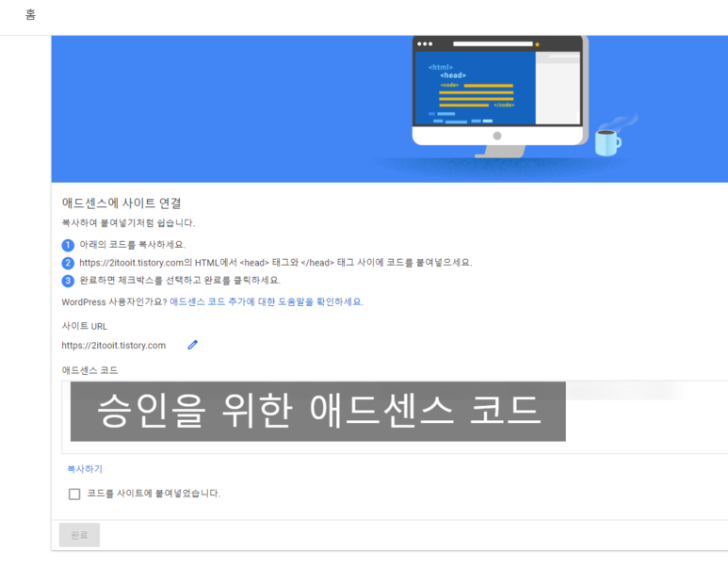Click the step text '아래의 코드를 복사하세요.'
This screenshot has width=728, height=568.
133,245
